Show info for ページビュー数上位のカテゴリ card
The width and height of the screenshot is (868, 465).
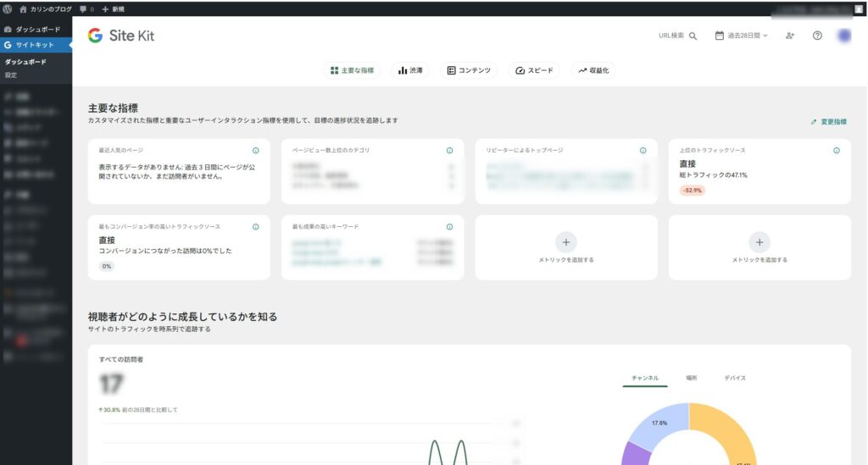[x=449, y=151]
